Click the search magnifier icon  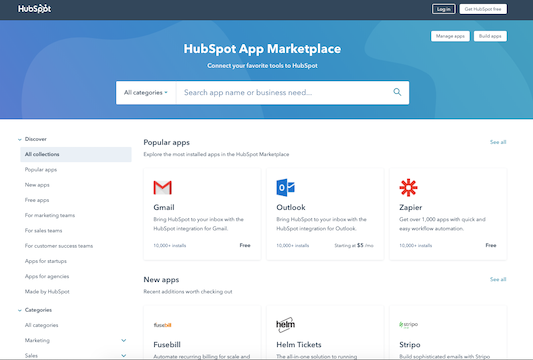tap(397, 92)
